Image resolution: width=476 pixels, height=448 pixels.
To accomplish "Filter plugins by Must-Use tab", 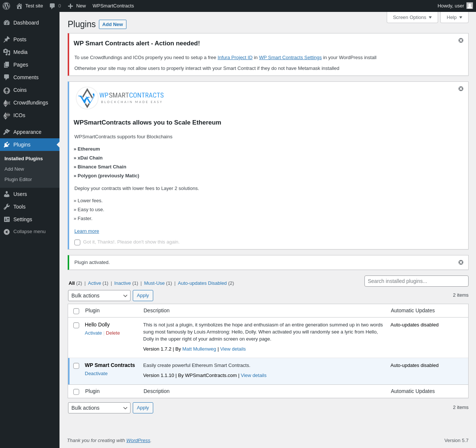I will tap(154, 283).
